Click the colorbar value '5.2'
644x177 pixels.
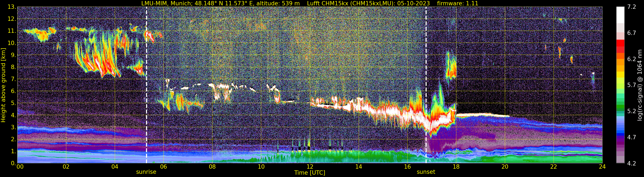coord(632,111)
